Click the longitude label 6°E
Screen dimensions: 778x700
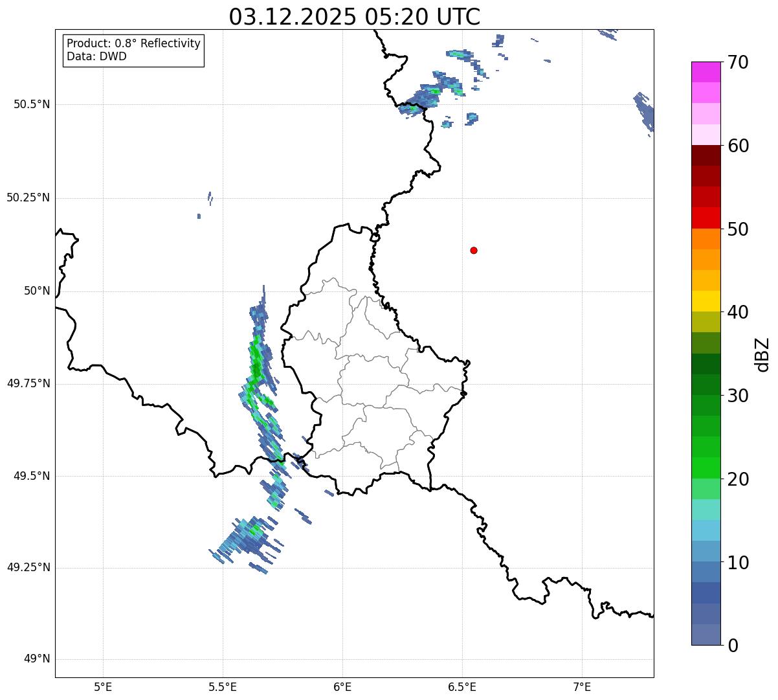(x=342, y=686)
